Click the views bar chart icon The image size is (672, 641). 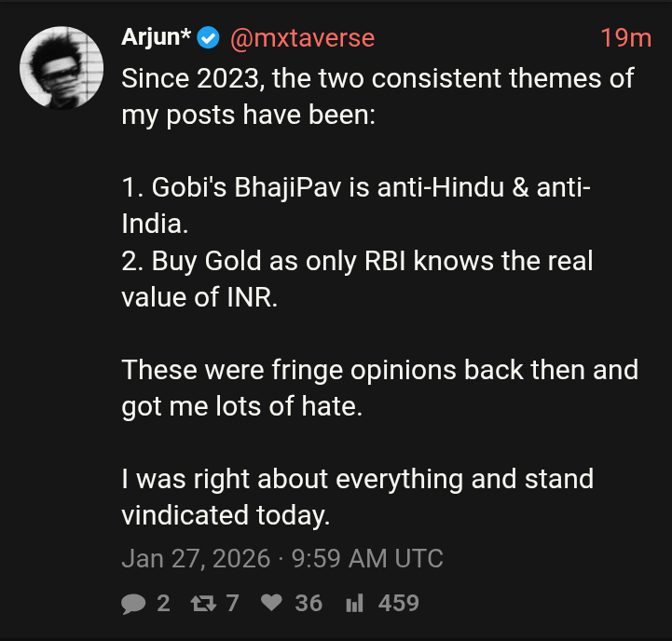coord(354,604)
